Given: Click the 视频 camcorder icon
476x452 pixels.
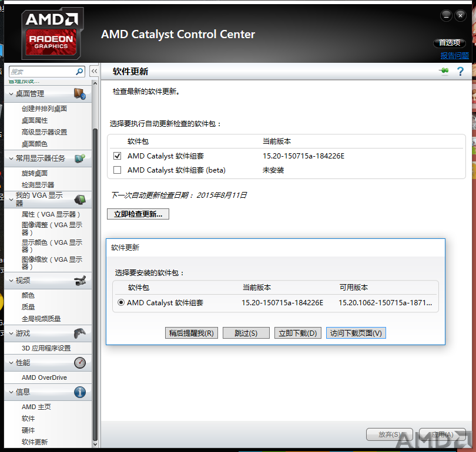Looking at the screenshot, I should (x=80, y=281).
